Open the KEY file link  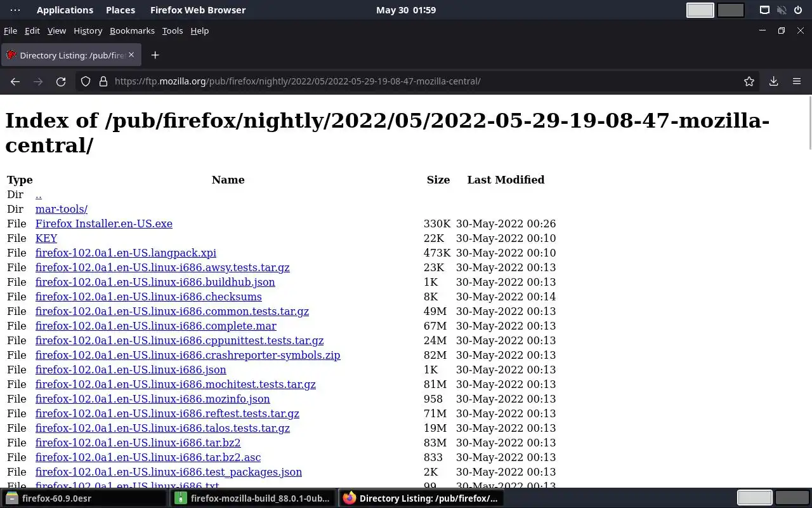click(46, 238)
